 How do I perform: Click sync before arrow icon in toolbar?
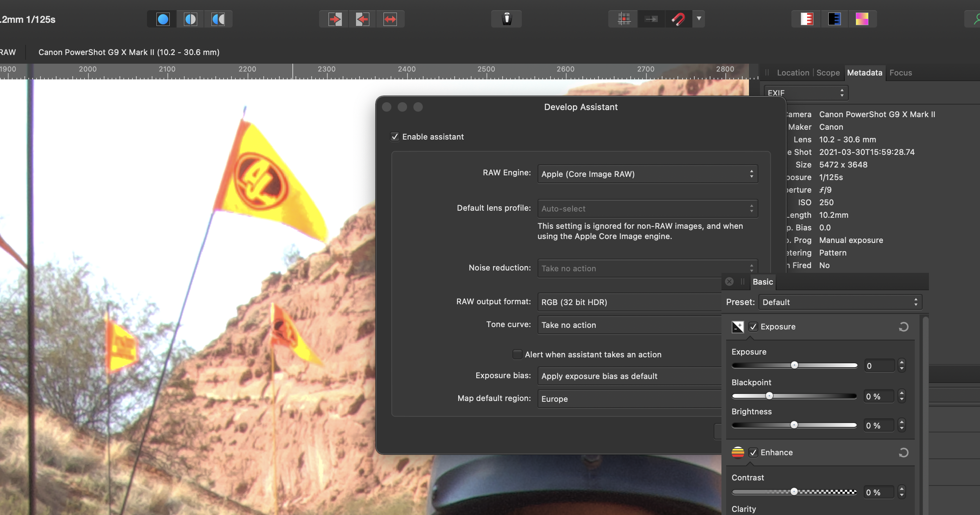click(x=335, y=19)
